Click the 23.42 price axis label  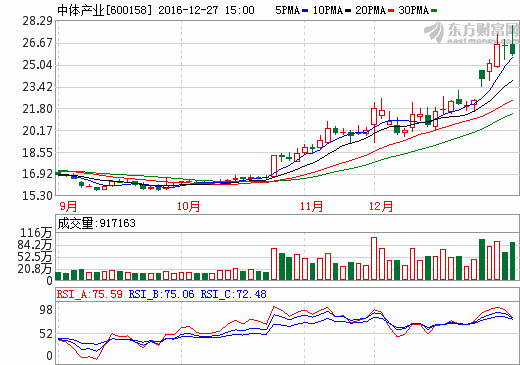(38, 87)
